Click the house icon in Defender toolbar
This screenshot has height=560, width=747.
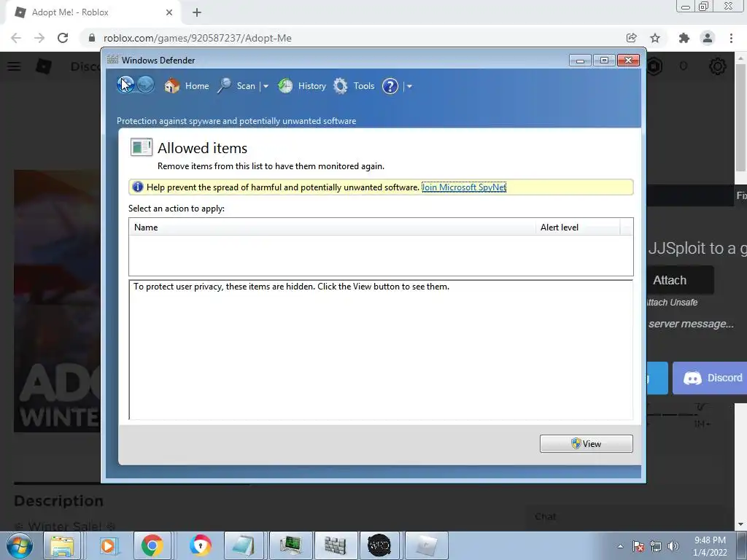point(172,86)
